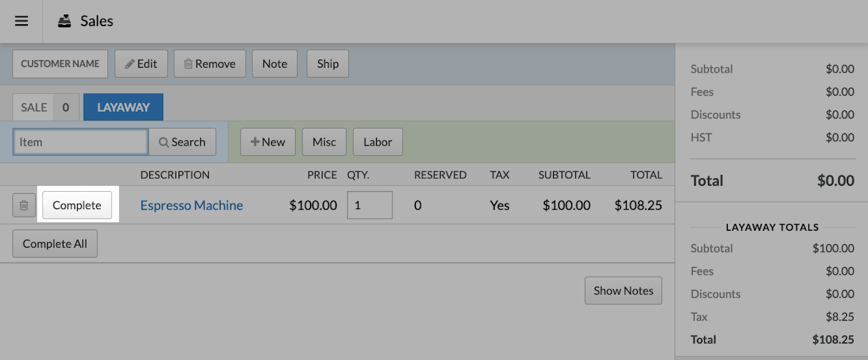Show the sale notes panel
Viewport: 868px width, 360px height.
pos(623,290)
